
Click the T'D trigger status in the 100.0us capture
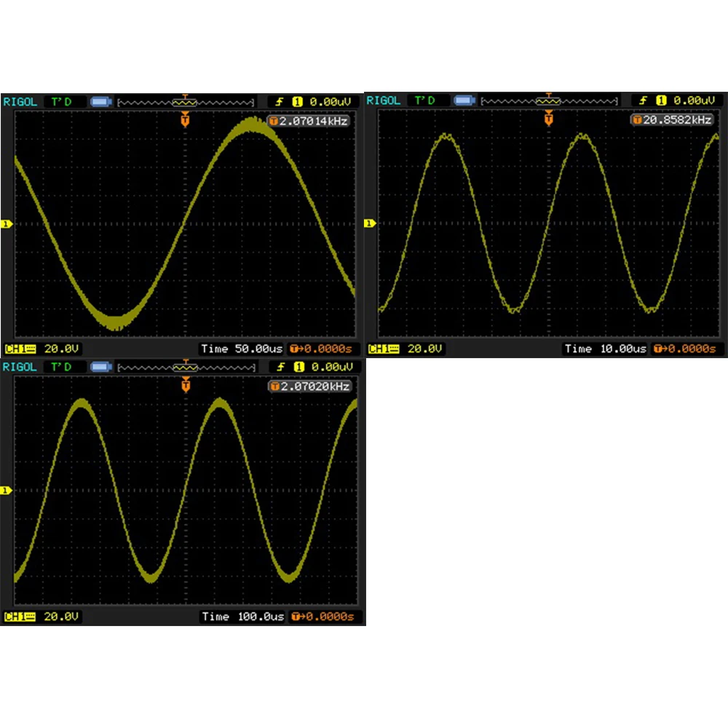coord(62,367)
